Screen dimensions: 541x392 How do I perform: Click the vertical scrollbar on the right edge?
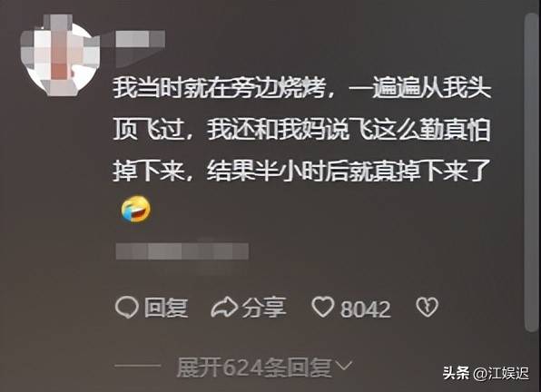[532, 172]
